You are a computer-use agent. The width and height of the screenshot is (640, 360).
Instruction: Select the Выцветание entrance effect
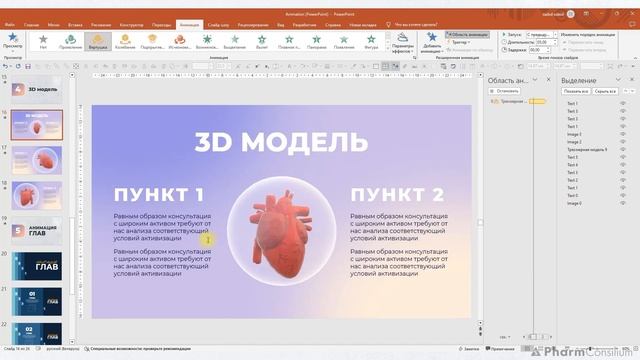pyautogui.click(x=235, y=42)
